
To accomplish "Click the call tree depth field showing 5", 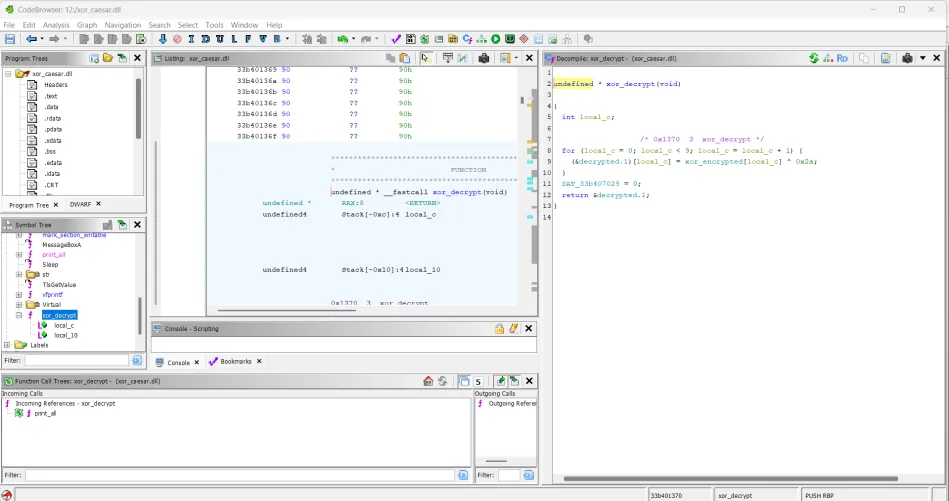I will click(478, 381).
